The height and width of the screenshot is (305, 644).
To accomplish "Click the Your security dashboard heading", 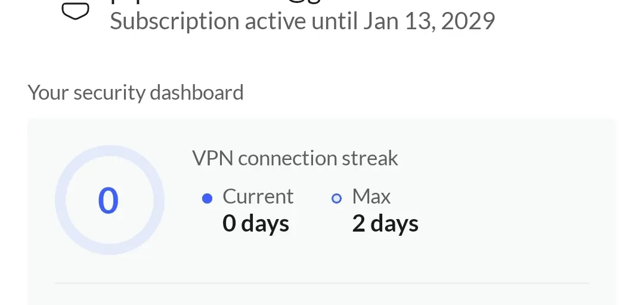I will pyautogui.click(x=135, y=93).
